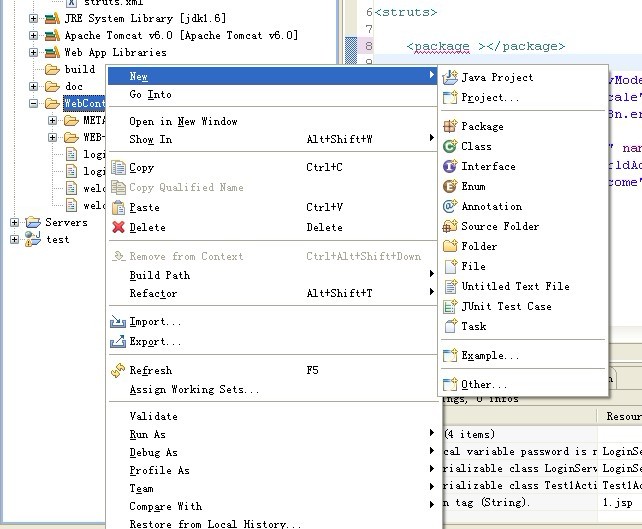
Task: Click the Import icon
Action: coord(118,322)
